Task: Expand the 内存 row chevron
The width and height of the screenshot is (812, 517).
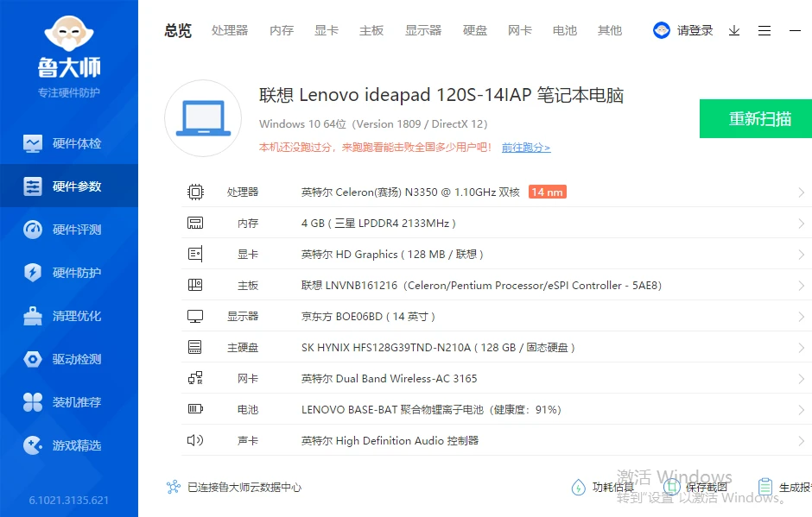Action: (801, 224)
